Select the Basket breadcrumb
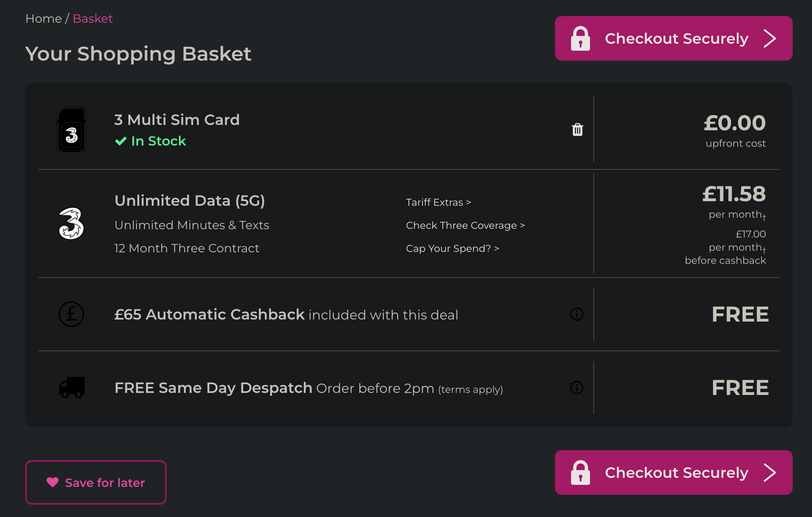 point(92,19)
